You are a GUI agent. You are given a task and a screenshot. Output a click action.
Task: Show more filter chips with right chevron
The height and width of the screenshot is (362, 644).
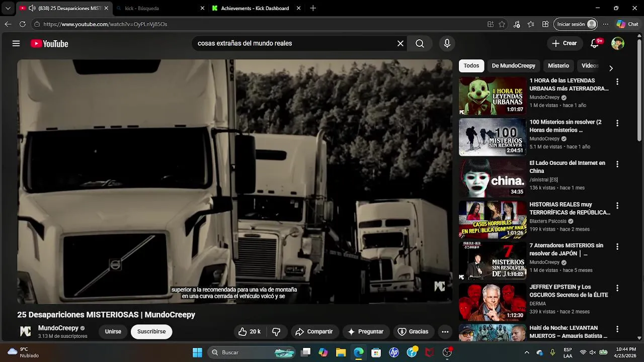pyautogui.click(x=611, y=68)
